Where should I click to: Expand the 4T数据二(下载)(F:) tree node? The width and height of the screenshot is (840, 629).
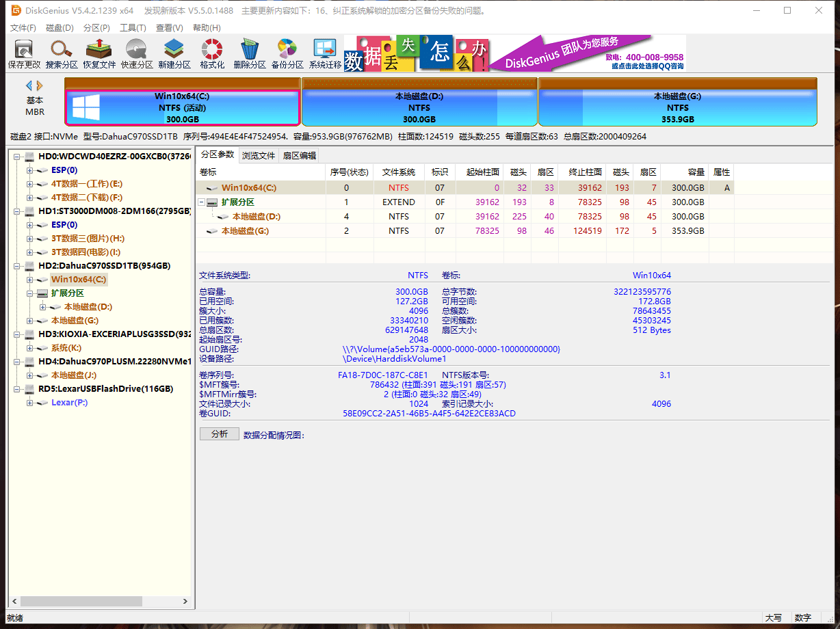[x=29, y=198]
